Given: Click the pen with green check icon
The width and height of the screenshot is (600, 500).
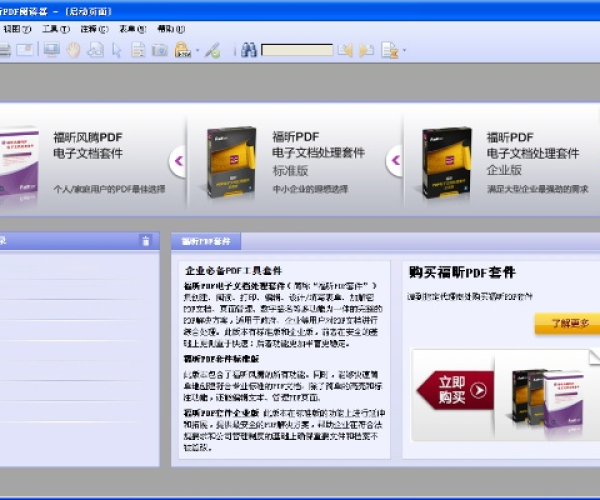Looking at the screenshot, I should [x=212, y=50].
